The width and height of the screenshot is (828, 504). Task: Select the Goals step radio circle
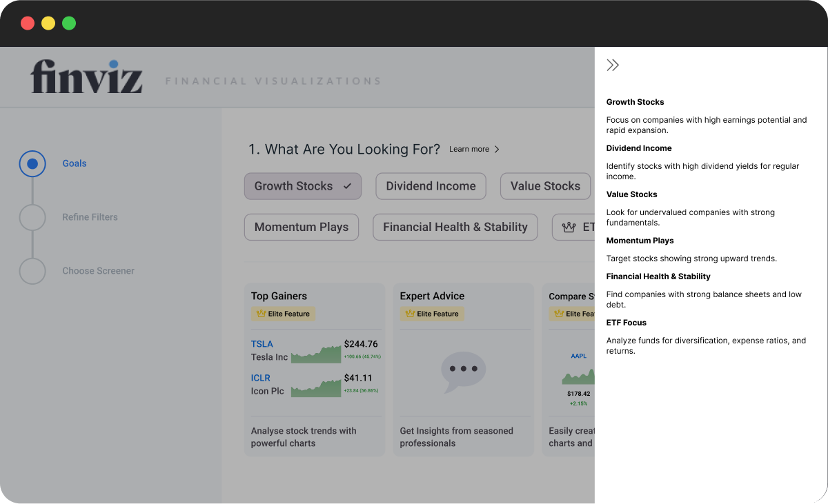point(32,164)
